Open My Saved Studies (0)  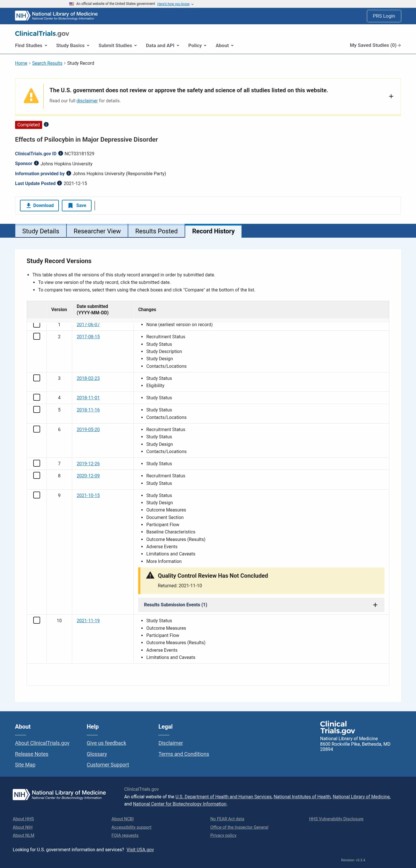coord(375,45)
